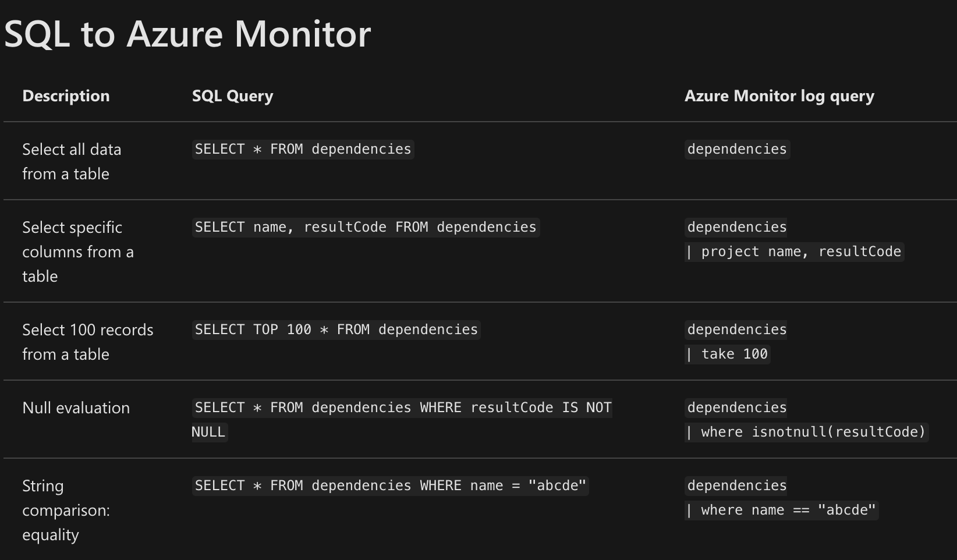Select 'SELECT * FROM dependencies' code snippet
This screenshot has width=957, height=560.
[x=303, y=149]
